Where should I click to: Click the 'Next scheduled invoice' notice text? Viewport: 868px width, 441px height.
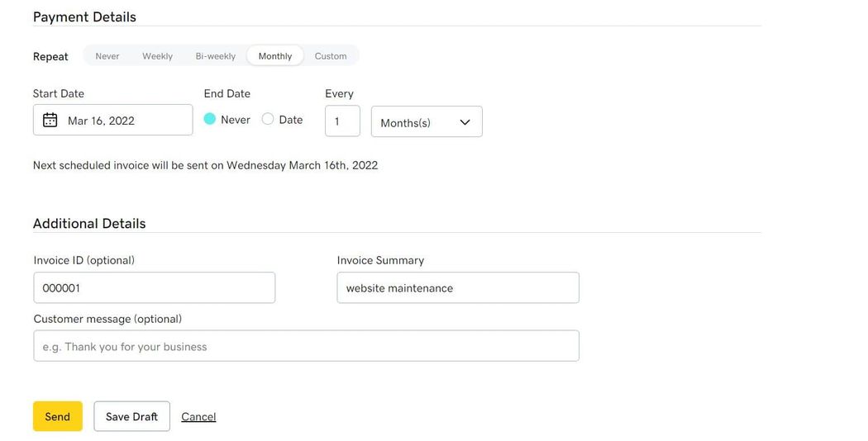tap(205, 165)
